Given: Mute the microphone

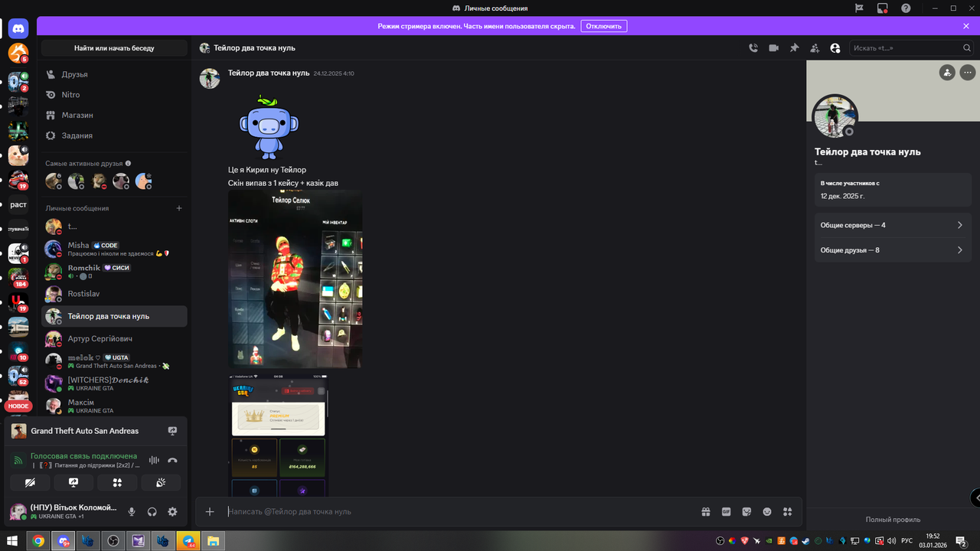Looking at the screenshot, I should [132, 512].
